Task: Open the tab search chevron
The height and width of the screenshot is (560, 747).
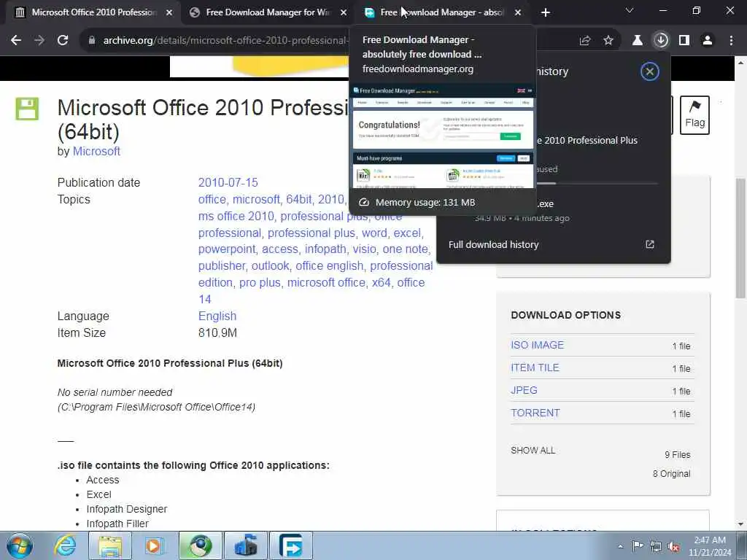Action: pos(630,10)
